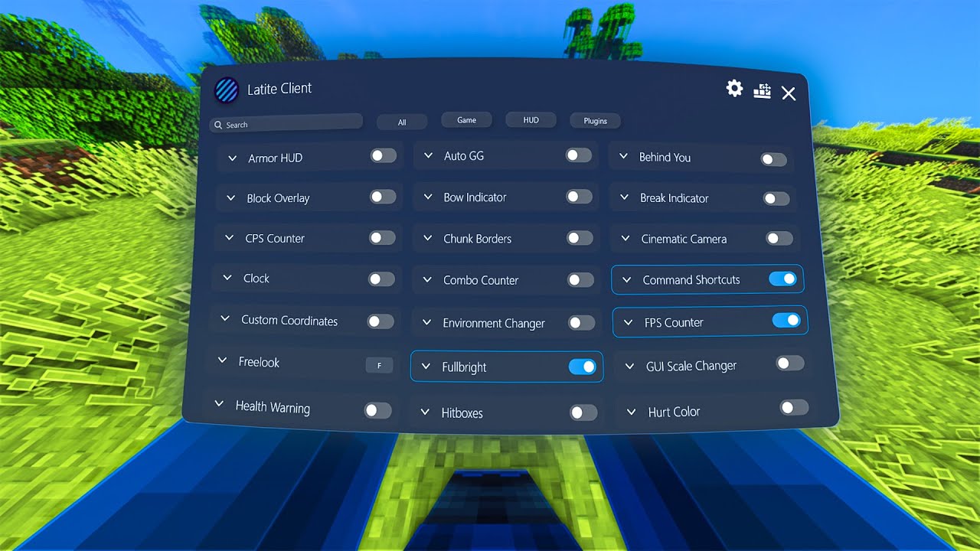
Task: Select the All filter tab
Action: coord(402,122)
